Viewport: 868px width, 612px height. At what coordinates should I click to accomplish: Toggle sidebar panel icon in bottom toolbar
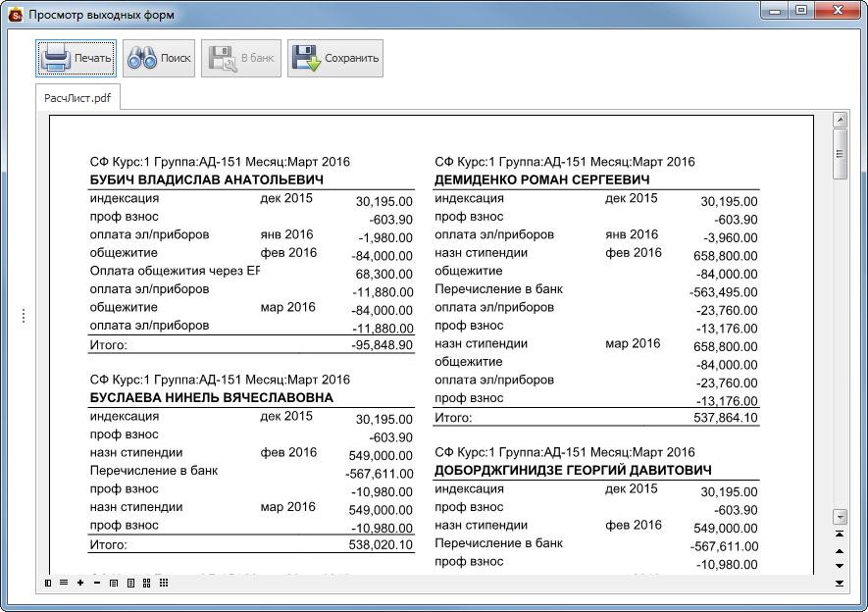coord(48,583)
